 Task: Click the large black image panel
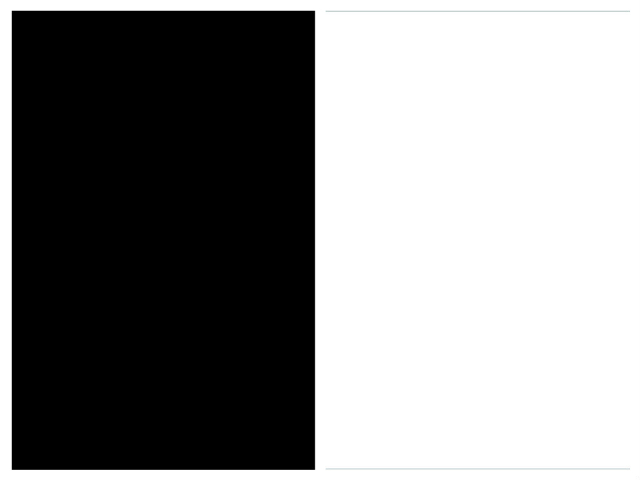(163, 240)
